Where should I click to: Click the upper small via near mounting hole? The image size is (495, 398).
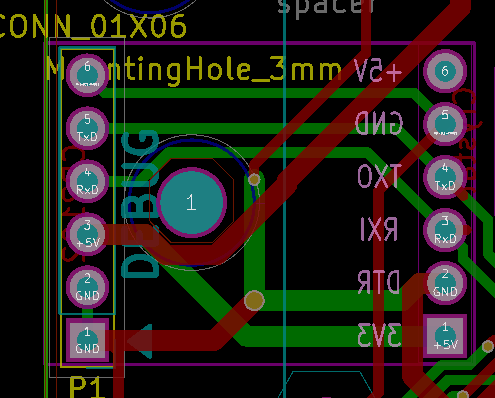tap(254, 179)
